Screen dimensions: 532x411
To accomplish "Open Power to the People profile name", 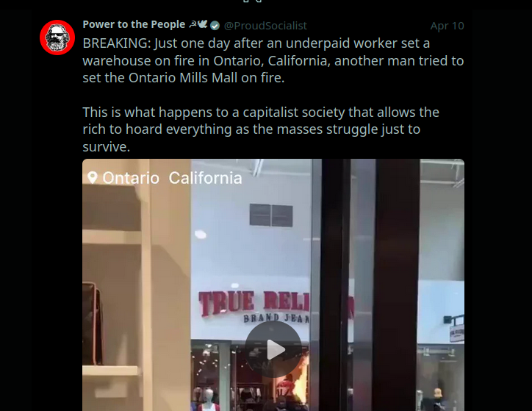I will [134, 24].
